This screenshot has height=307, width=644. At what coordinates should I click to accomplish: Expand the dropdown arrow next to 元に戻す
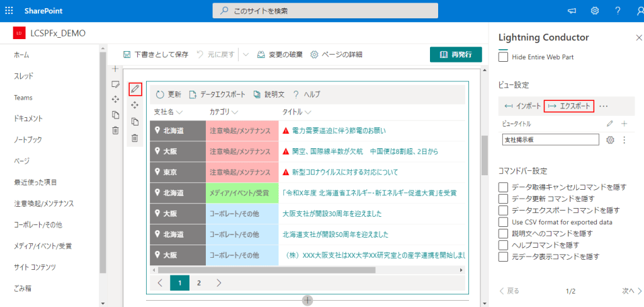[246, 54]
